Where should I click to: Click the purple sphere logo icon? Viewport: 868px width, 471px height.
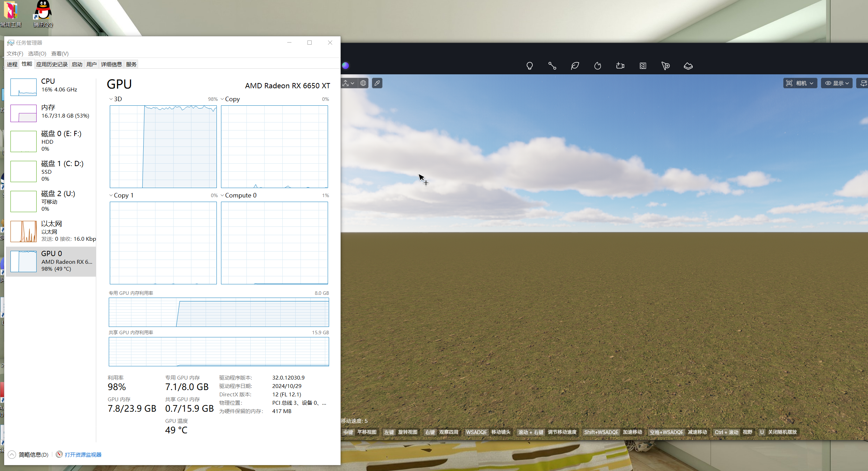pos(345,66)
